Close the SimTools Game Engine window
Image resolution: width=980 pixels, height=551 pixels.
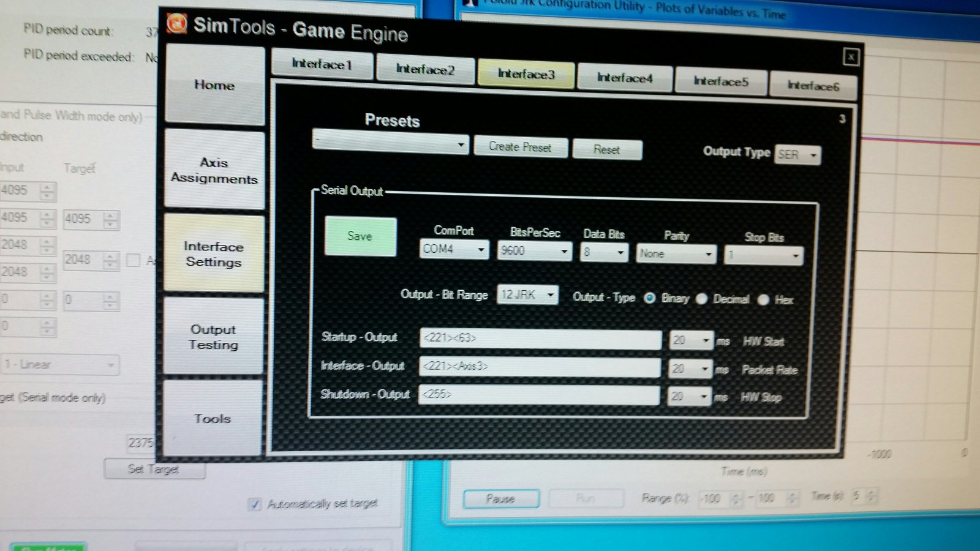click(851, 57)
